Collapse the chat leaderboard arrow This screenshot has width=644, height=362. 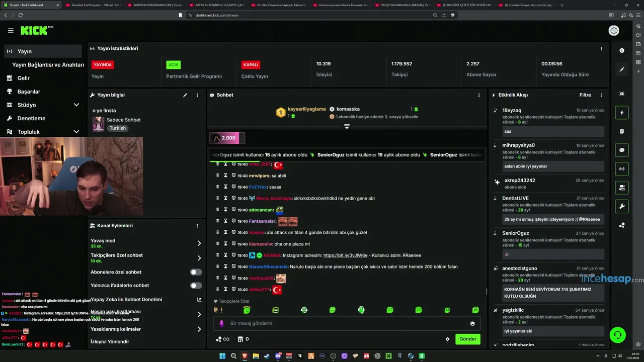347,126
